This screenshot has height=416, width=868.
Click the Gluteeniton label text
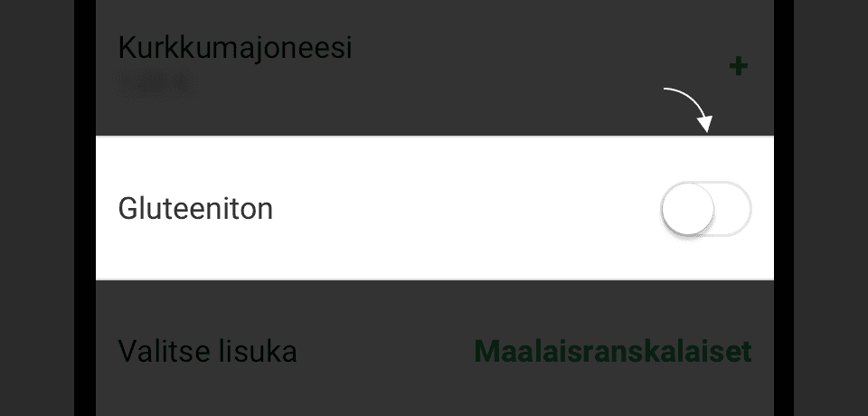[x=195, y=210]
